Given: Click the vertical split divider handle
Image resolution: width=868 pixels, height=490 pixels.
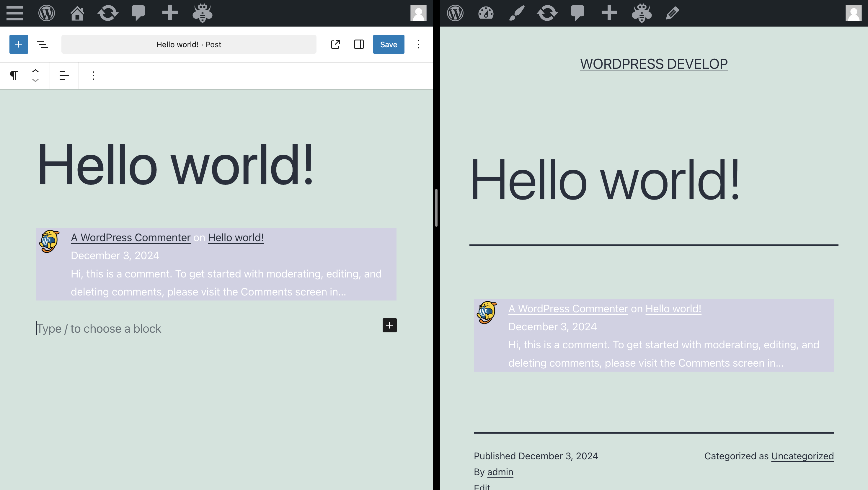Looking at the screenshot, I should coord(436,208).
